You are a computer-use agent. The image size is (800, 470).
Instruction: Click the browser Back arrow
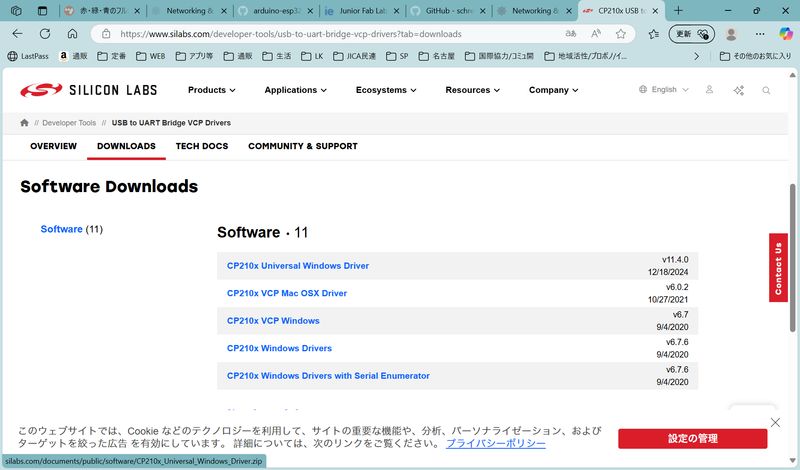[17, 34]
